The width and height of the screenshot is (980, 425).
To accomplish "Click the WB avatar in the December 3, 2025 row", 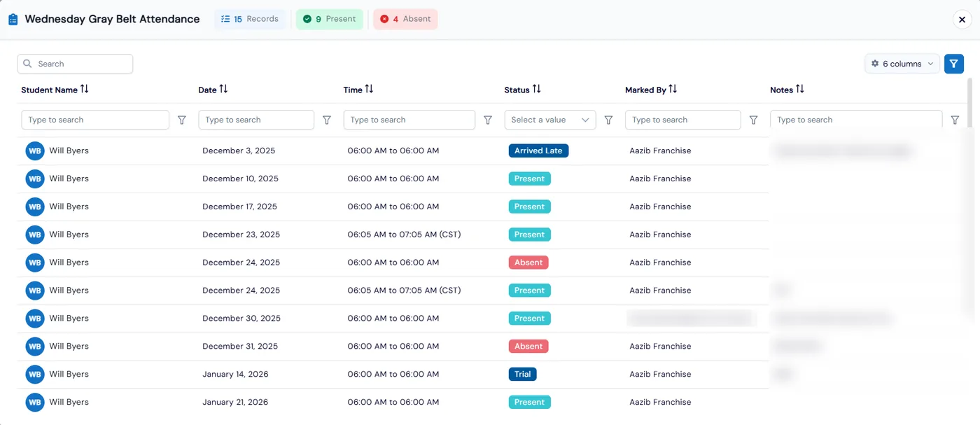I will [35, 151].
